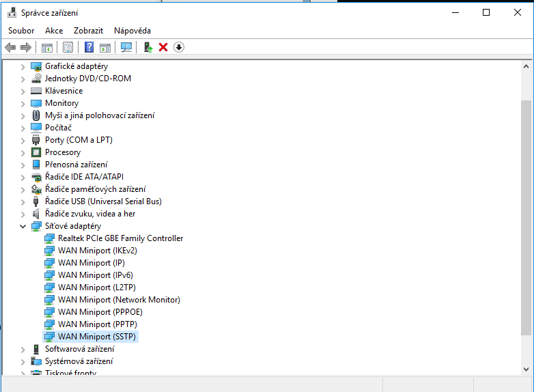This screenshot has height=392, width=534.
Task: Open Properties toolbar icon
Action: (x=68, y=47)
